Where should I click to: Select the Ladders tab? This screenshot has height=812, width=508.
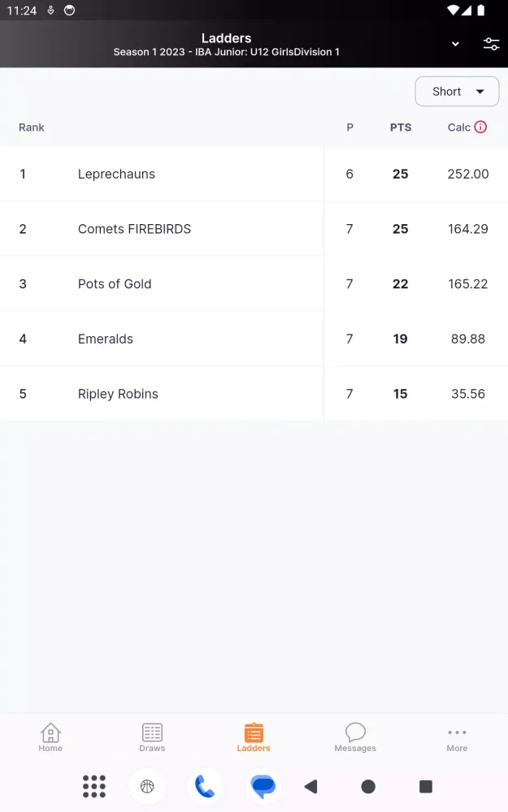click(254, 737)
